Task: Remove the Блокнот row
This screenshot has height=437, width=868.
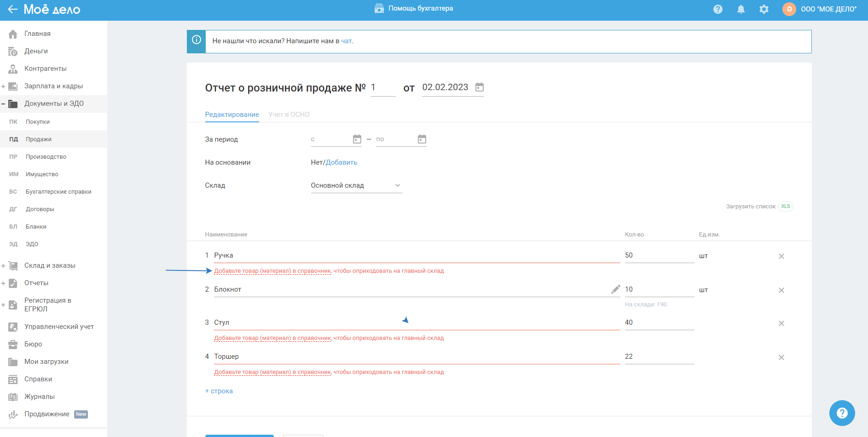Action: point(781,290)
